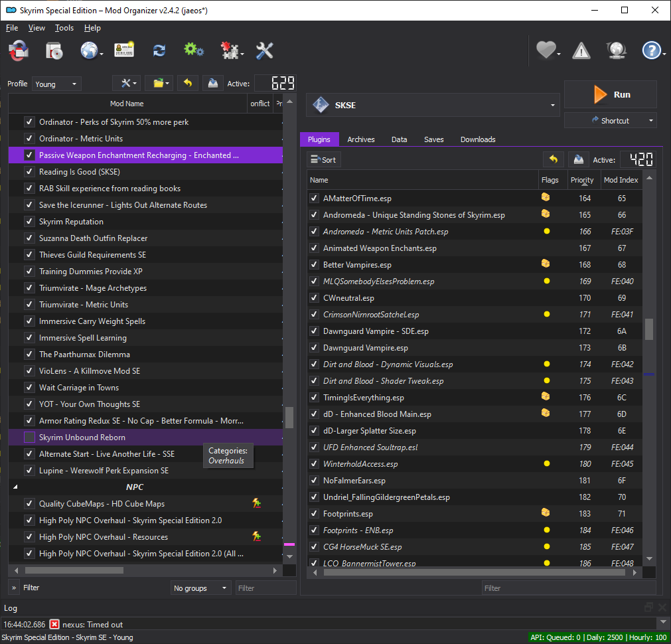This screenshot has width=671, height=644.
Task: Uncheck Dawnguard Vampire.esp plugin
Action: pos(314,348)
